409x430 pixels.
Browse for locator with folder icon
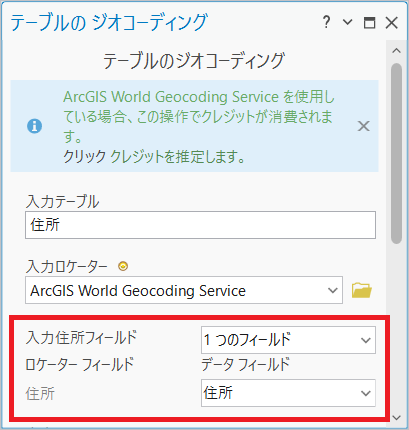[362, 290]
